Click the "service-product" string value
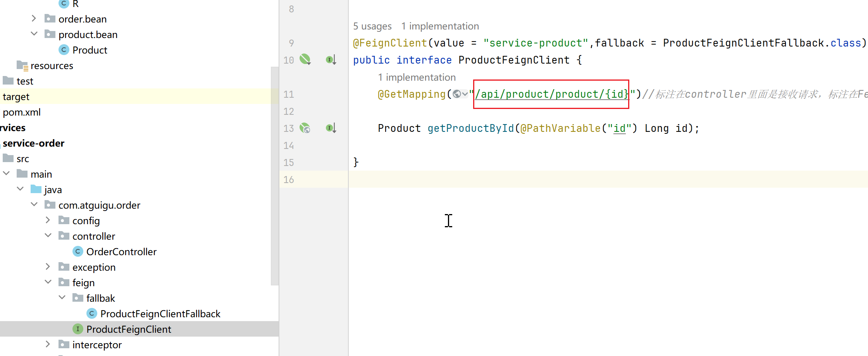This screenshot has width=868, height=356. [x=536, y=43]
